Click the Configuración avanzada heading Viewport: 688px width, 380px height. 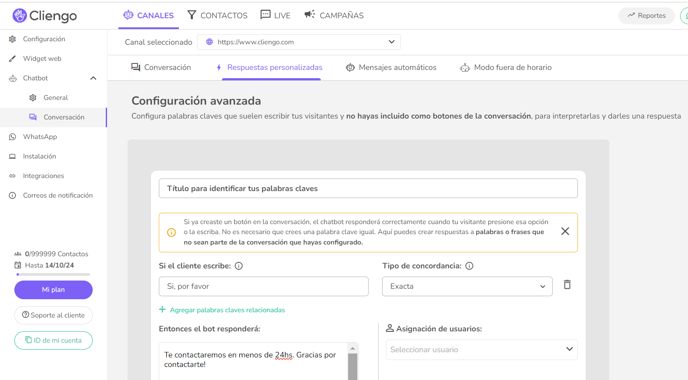point(196,101)
